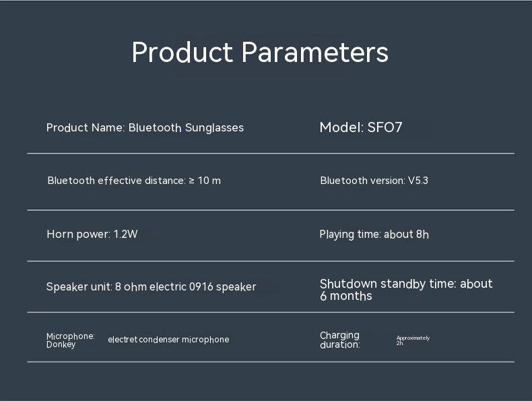Click the Playing time label

350,235
